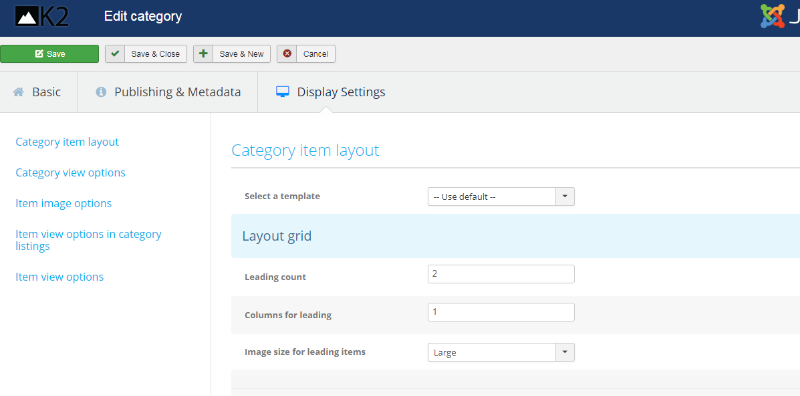The image size is (800, 396).
Task: Open Item view options in category listings
Action: click(x=88, y=240)
